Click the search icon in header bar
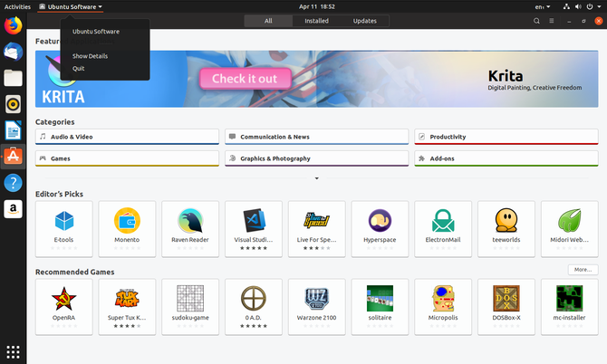 tap(536, 21)
